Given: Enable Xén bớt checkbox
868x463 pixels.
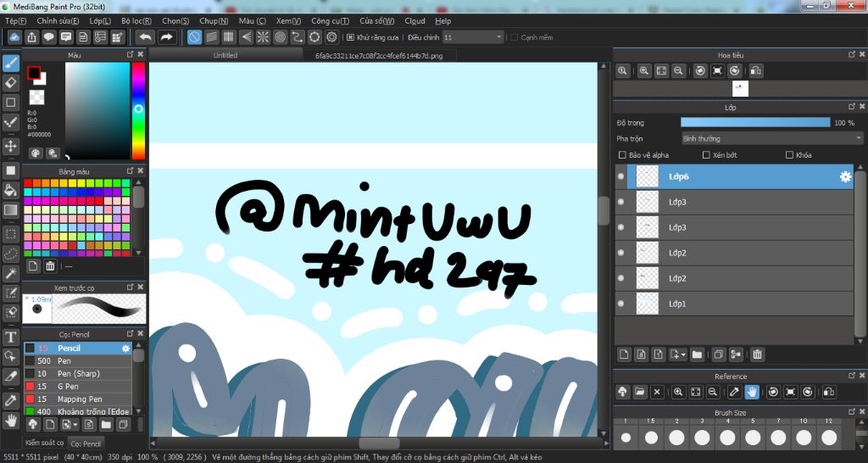Looking at the screenshot, I should tap(706, 155).
